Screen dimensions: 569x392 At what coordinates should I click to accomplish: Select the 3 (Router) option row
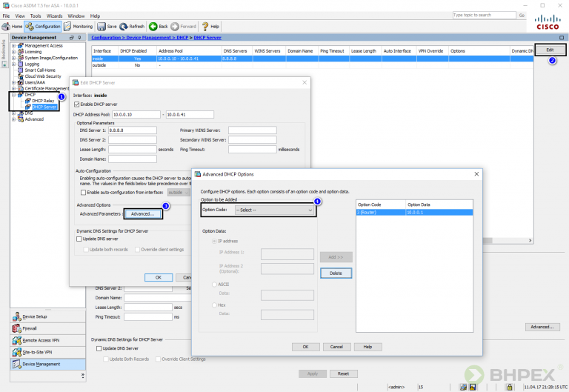(x=415, y=212)
